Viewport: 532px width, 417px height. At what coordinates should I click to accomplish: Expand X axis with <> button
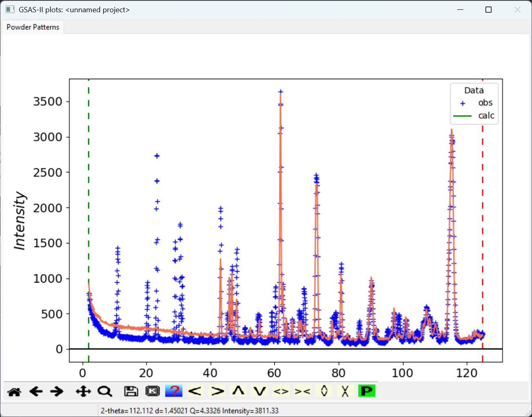281,391
